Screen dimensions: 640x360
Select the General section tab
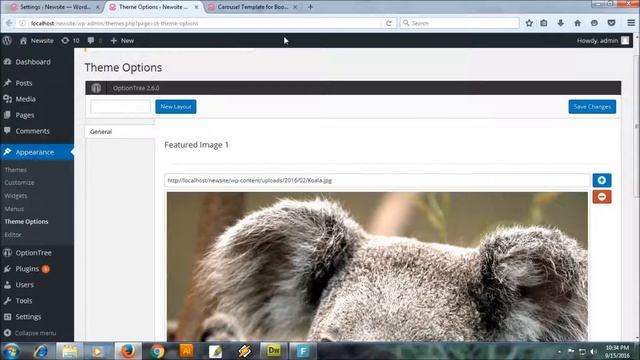coord(120,131)
